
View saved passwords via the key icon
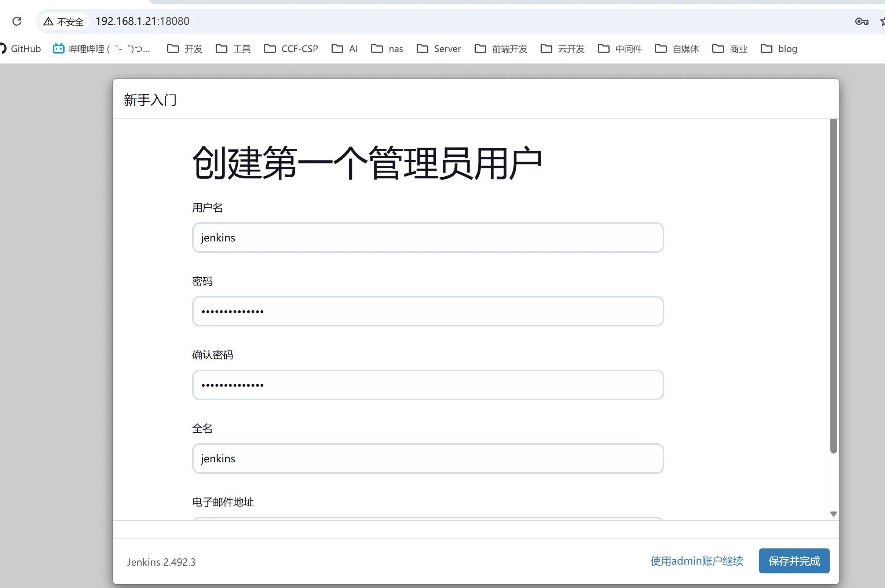862,21
